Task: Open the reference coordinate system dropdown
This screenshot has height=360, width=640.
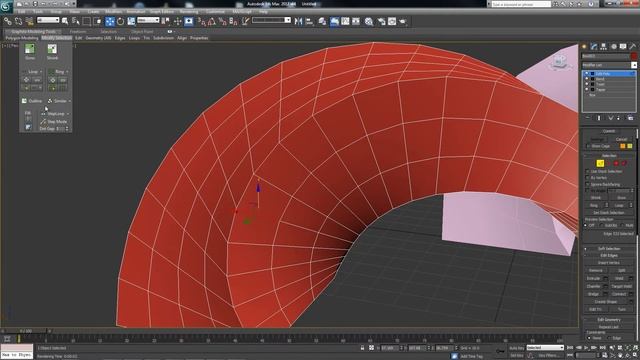Action: [x=148, y=20]
